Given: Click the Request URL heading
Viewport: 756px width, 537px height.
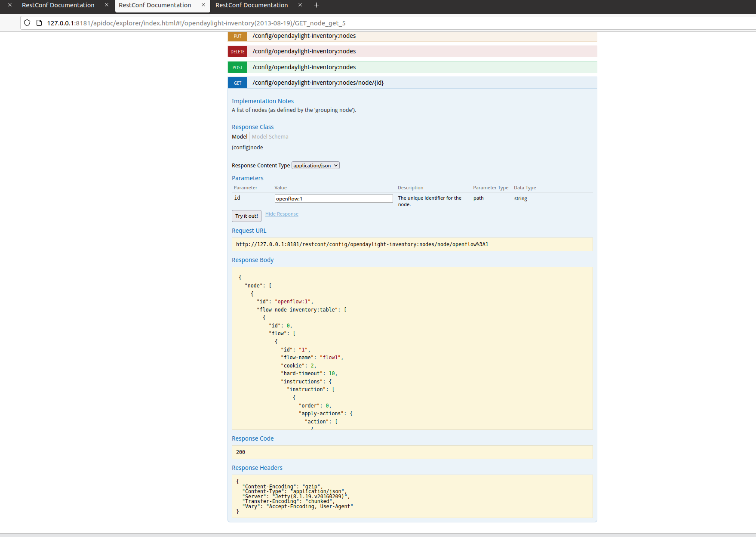Looking at the screenshot, I should (x=249, y=231).
